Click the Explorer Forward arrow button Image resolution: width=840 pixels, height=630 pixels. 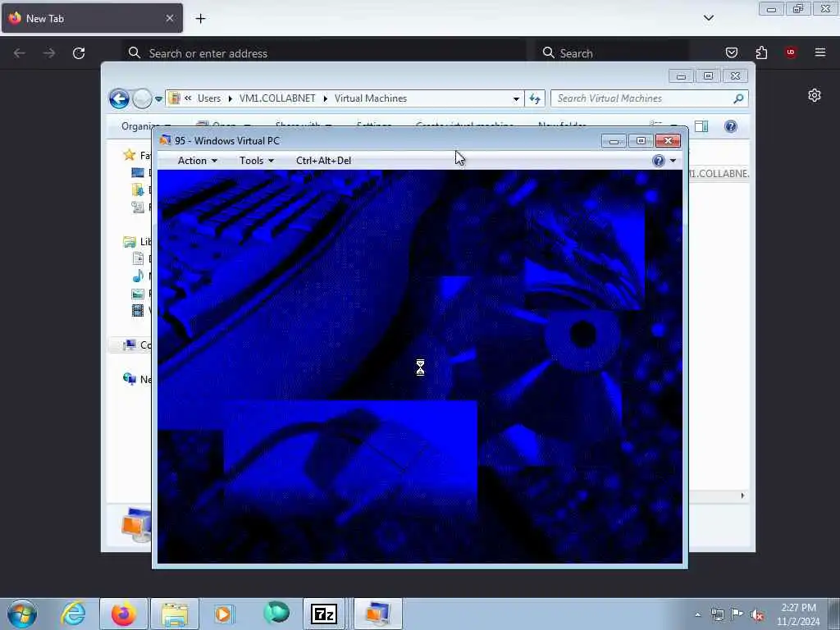click(142, 98)
